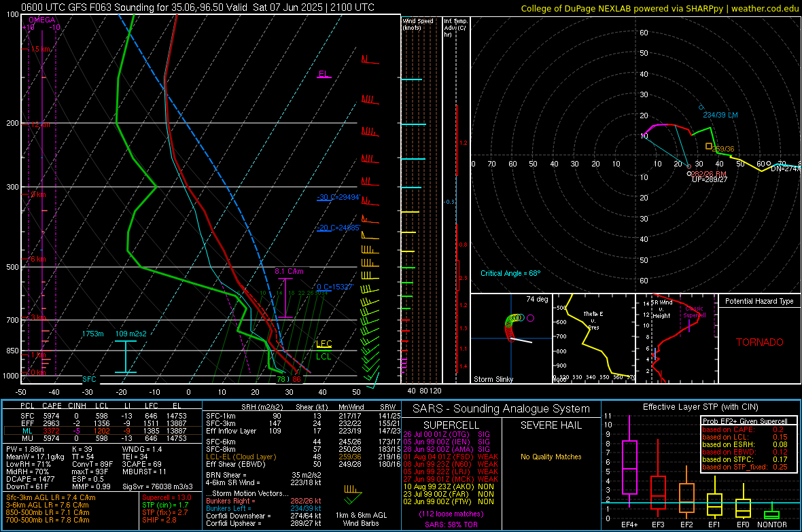The image size is (802, 532).
Task: Click the "DCAPE = 1477" value
Action: click(x=30, y=479)
